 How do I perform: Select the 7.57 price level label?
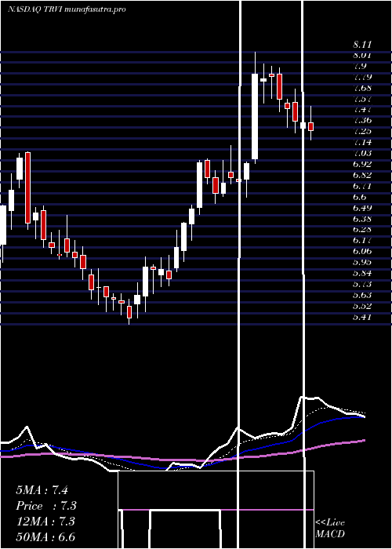(x=362, y=98)
